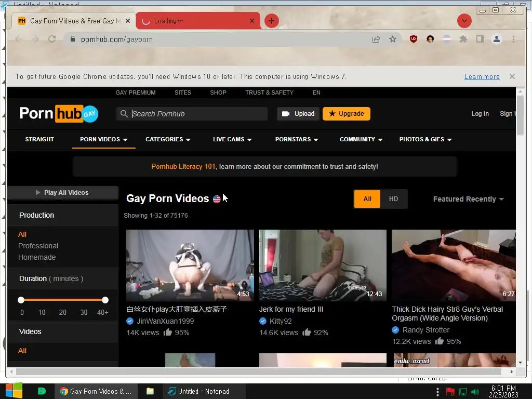Open the Featured Recently sort dropdown
This screenshot has width=532, height=399.
coord(468,199)
